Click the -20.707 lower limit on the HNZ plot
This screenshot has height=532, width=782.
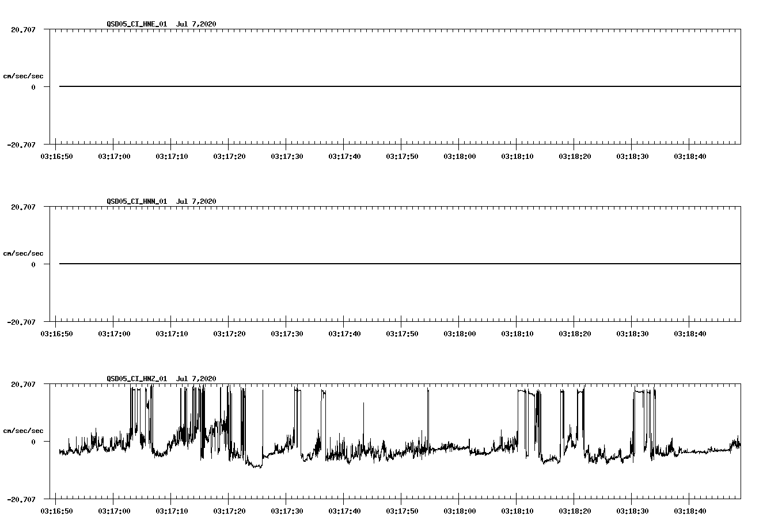pos(21,499)
